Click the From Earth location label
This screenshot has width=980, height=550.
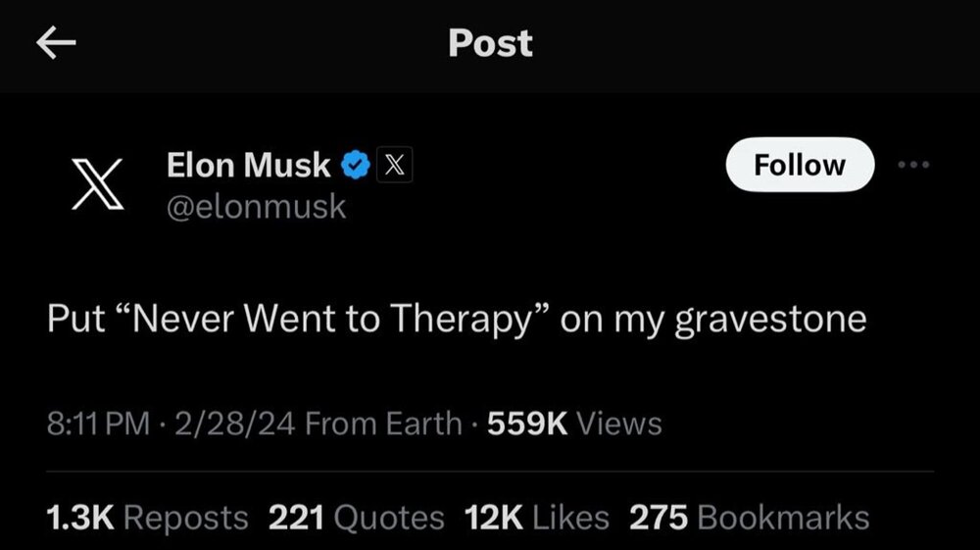(x=384, y=424)
